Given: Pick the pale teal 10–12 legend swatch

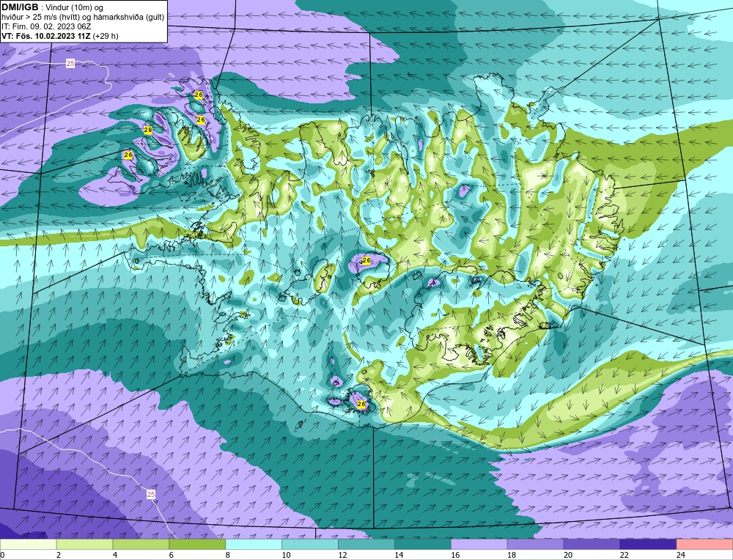Looking at the screenshot, I should point(310,545).
